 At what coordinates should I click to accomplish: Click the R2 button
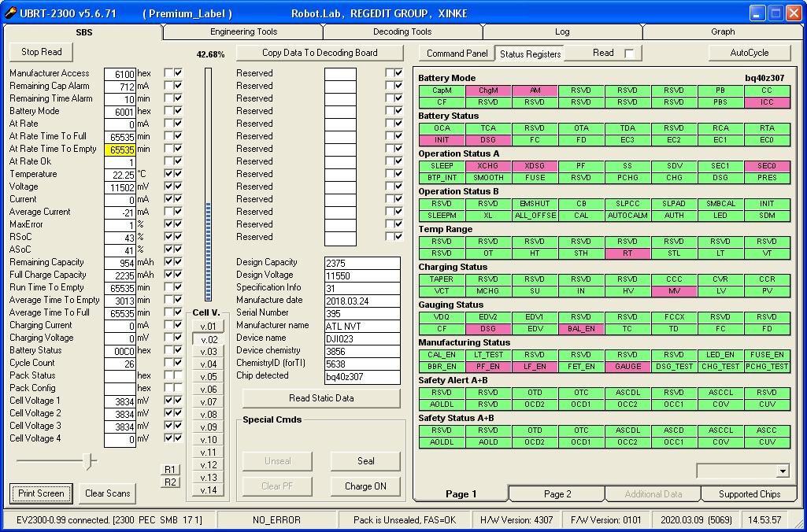pos(170,482)
